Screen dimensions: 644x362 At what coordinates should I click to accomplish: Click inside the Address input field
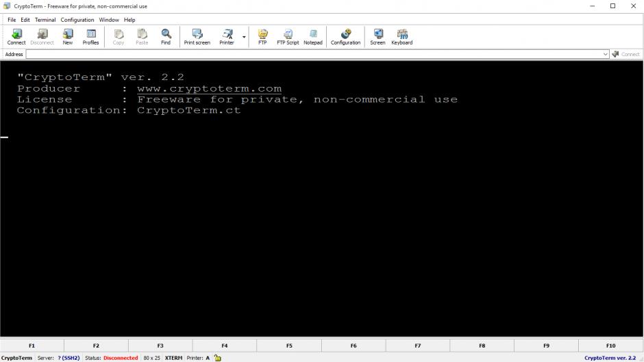click(308, 54)
